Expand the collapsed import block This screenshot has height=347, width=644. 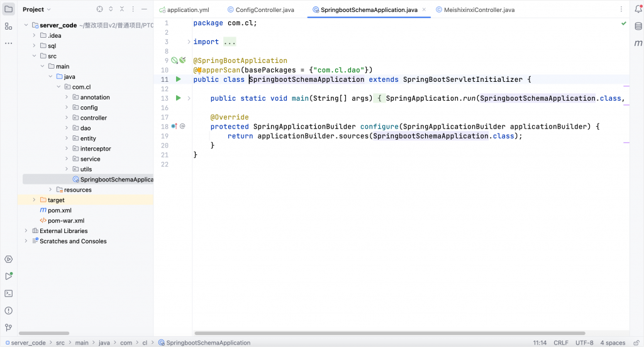click(x=230, y=42)
